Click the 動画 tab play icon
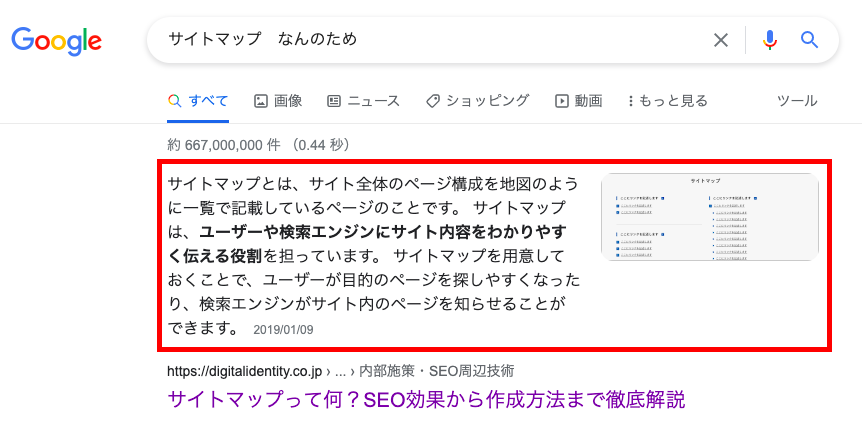The height and width of the screenshot is (421, 862). click(x=561, y=101)
